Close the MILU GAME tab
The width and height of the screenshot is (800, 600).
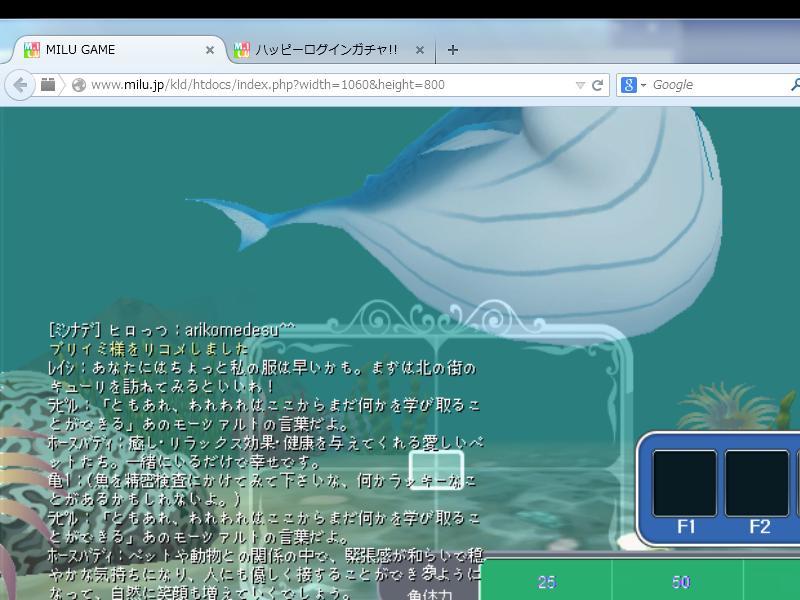(210, 49)
